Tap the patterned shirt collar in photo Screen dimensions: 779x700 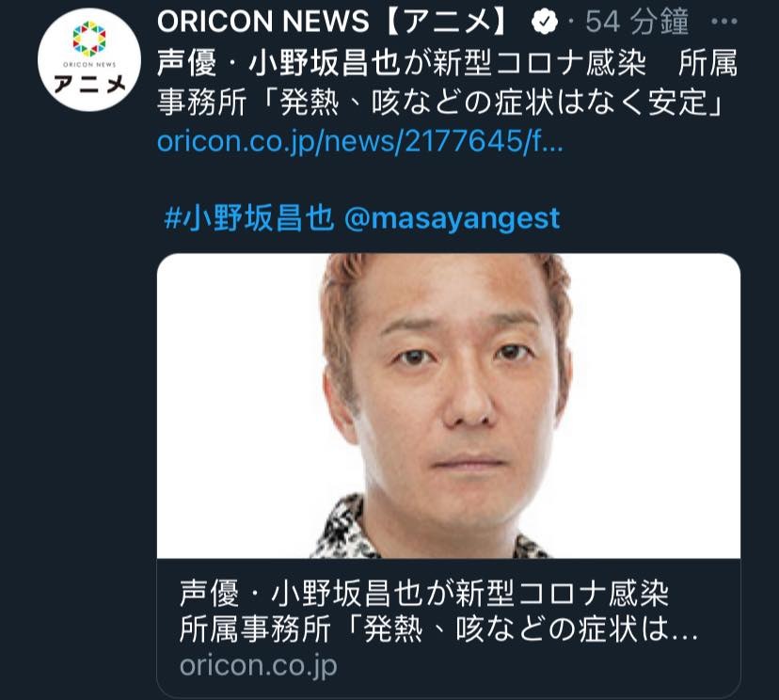tap(348, 529)
